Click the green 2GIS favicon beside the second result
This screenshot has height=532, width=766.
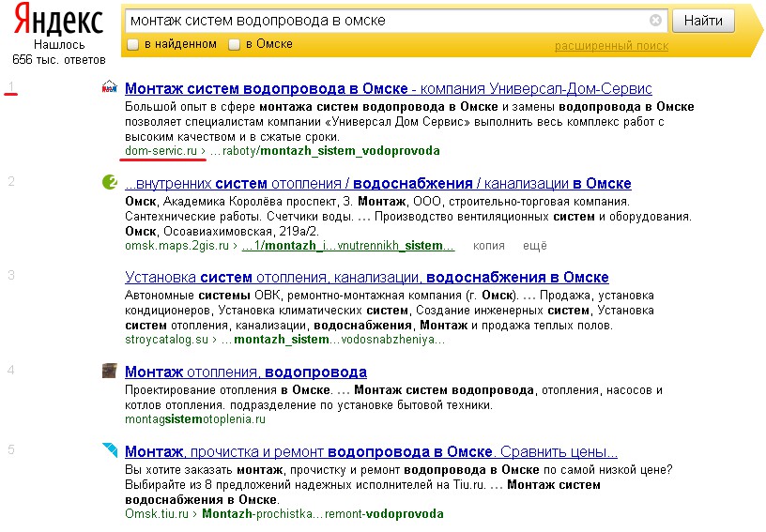pyautogui.click(x=110, y=182)
